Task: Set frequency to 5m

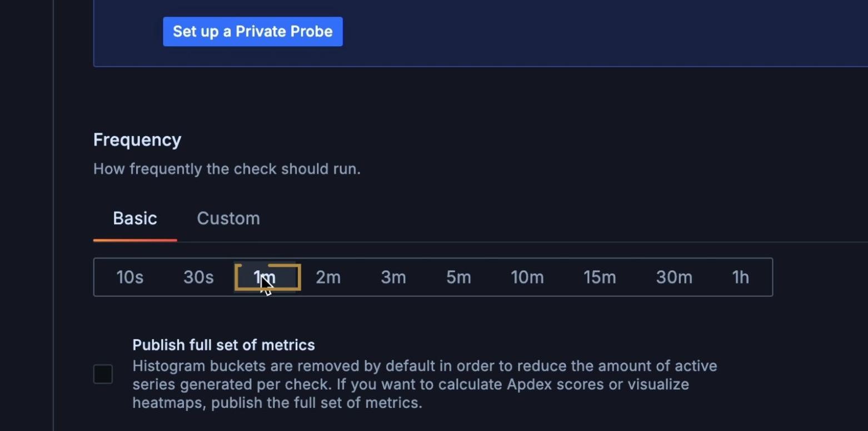Action: pyautogui.click(x=458, y=277)
